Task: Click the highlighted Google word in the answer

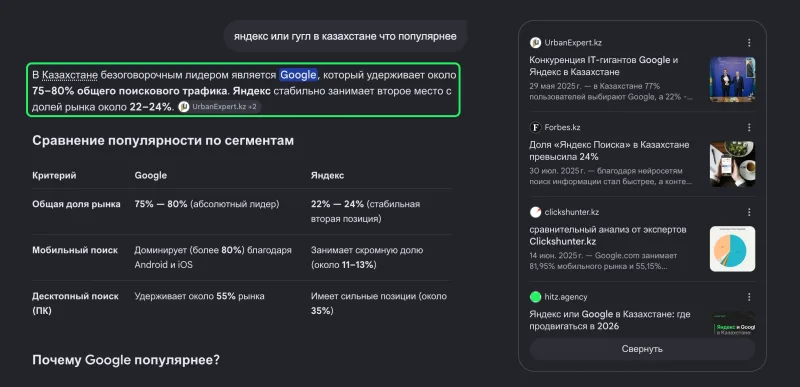Action: tap(298, 75)
